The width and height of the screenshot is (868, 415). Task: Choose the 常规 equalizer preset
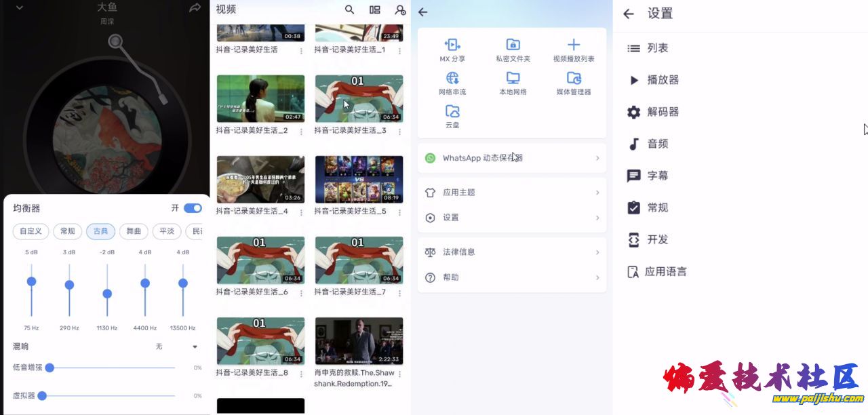pyautogui.click(x=68, y=231)
